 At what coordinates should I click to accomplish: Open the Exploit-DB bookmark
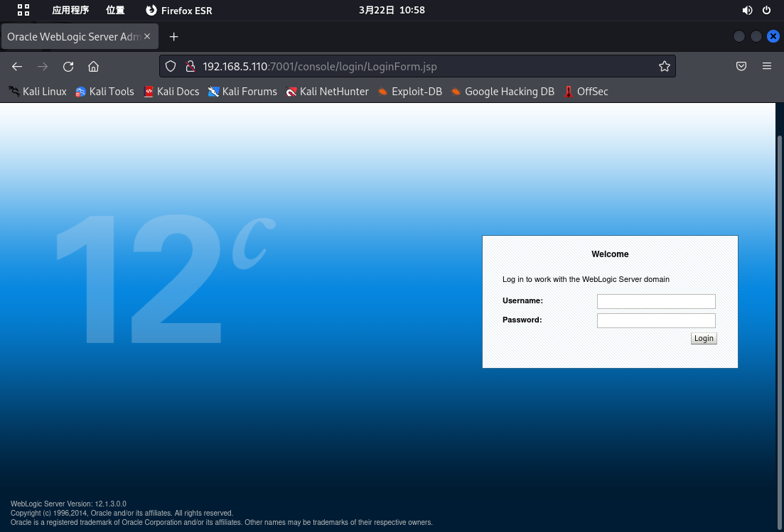[x=410, y=92]
